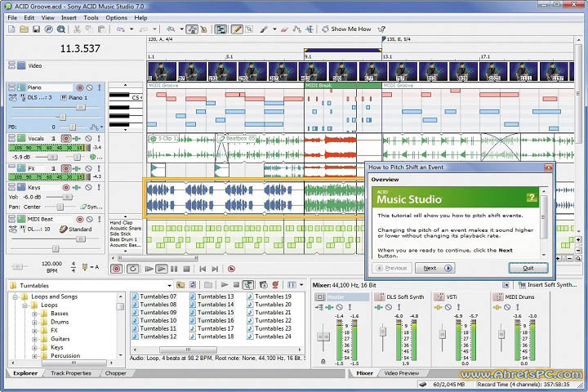Expand the Basses folder

click(x=34, y=314)
